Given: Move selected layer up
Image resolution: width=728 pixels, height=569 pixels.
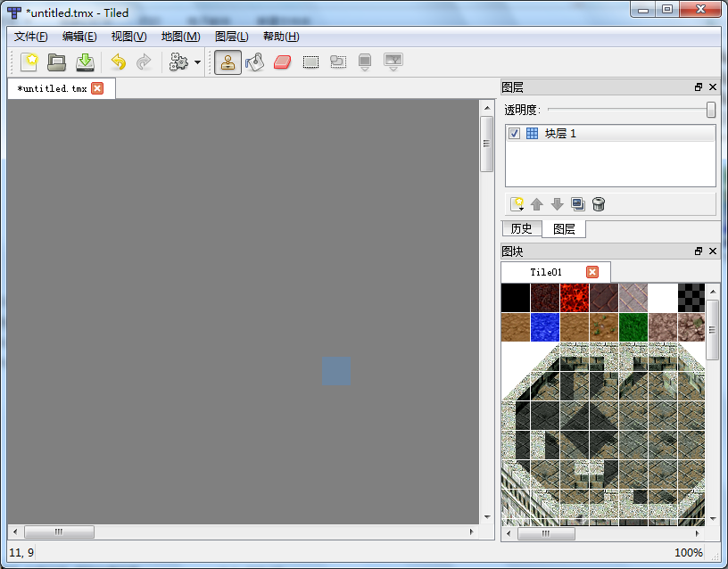Looking at the screenshot, I should (x=537, y=204).
